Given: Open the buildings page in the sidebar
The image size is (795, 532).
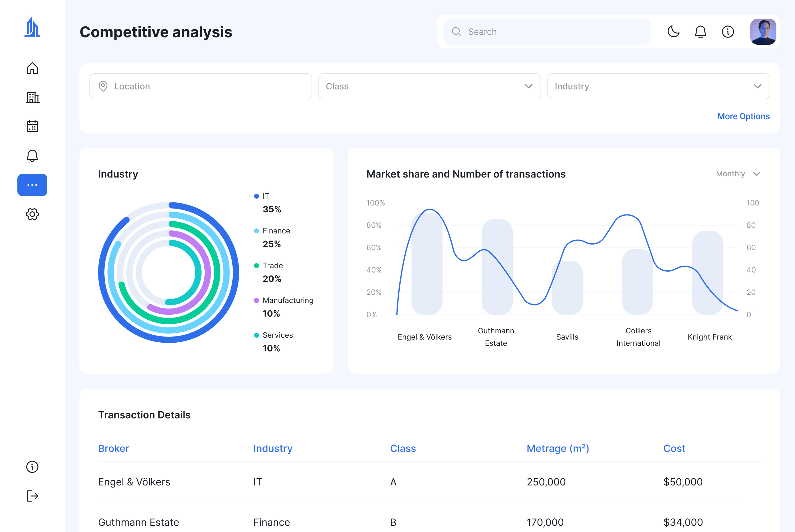Looking at the screenshot, I should (x=32, y=97).
